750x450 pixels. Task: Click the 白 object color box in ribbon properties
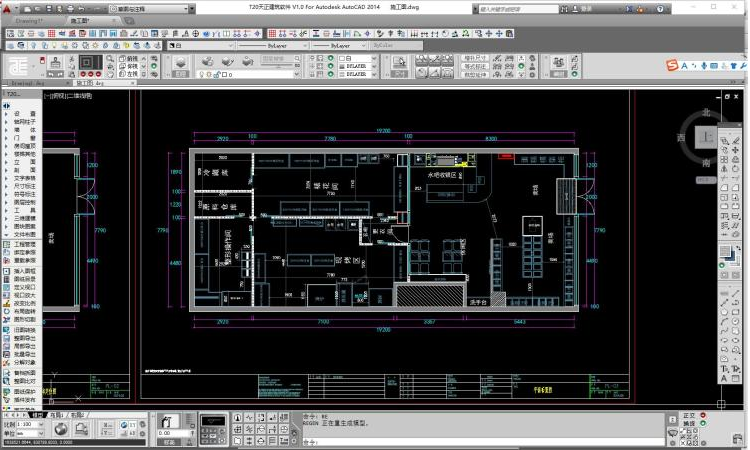(357, 58)
